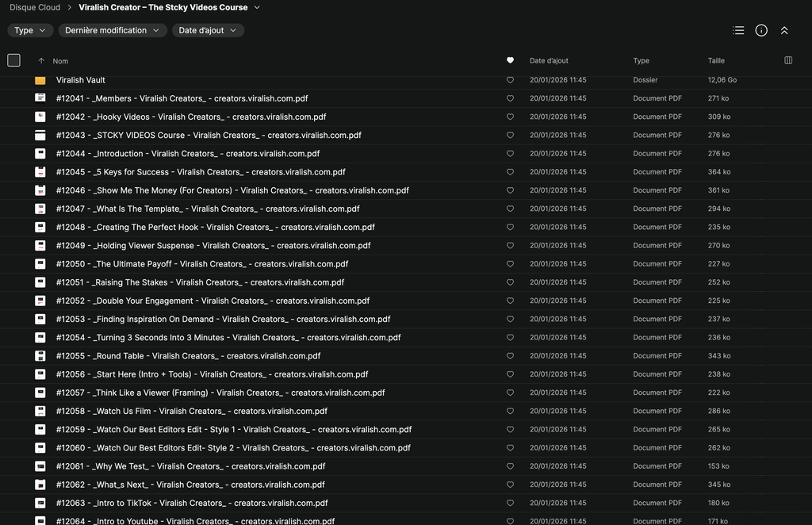The image size is (812, 525).
Task: Sort by the Nom column header
Action: click(x=60, y=61)
